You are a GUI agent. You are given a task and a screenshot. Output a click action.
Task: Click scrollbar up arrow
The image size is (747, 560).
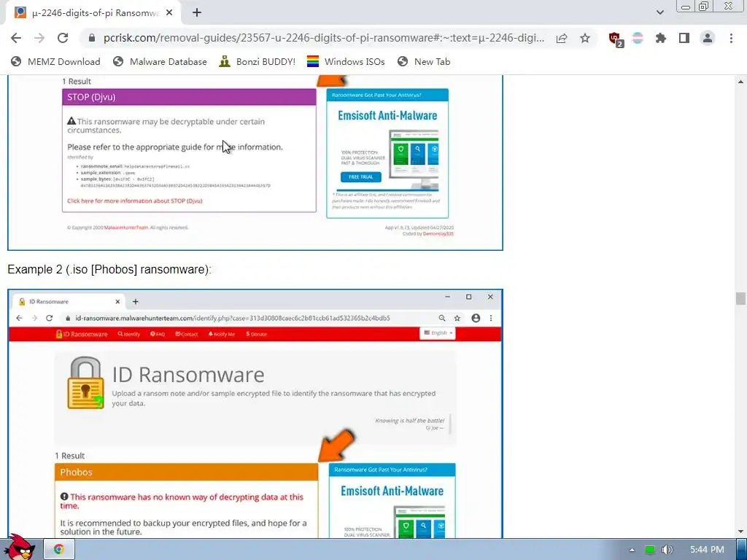point(740,82)
